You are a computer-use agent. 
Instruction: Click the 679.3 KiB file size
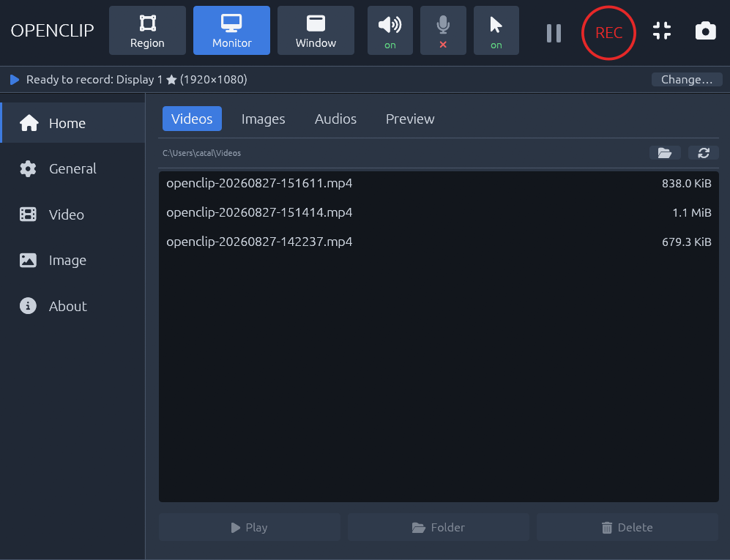tap(686, 242)
